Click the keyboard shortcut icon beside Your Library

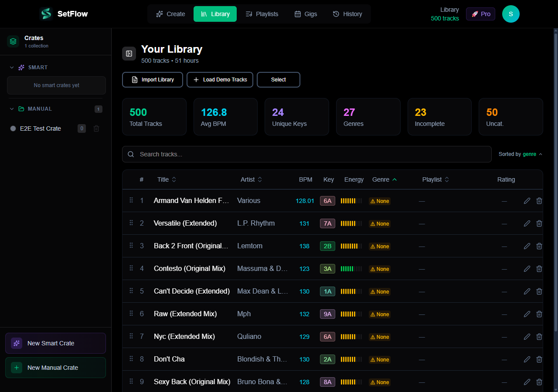click(x=129, y=53)
